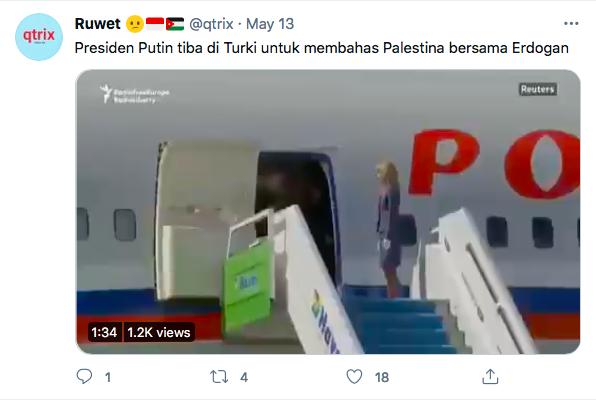This screenshot has width=596, height=407.
Task: Open tweet permalink via May 13 date
Action: pos(270,24)
